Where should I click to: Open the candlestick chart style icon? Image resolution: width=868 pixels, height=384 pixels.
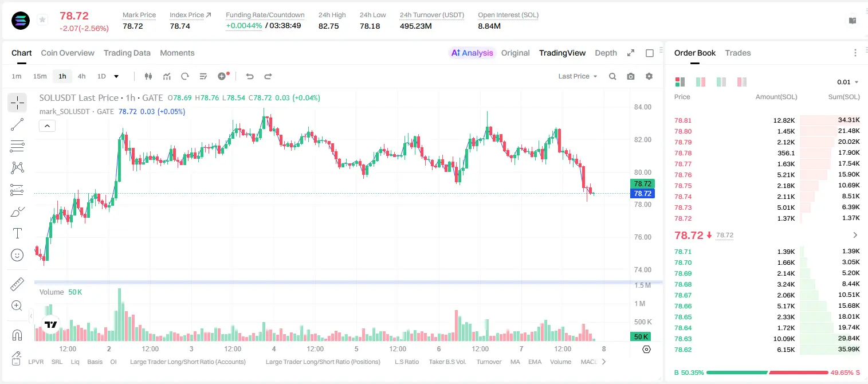(149, 76)
